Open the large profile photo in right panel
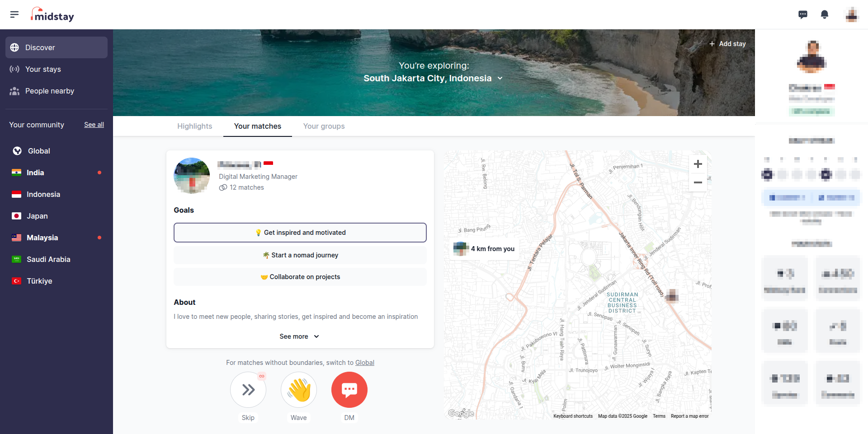Viewport: 868px width, 434px height. (x=812, y=56)
